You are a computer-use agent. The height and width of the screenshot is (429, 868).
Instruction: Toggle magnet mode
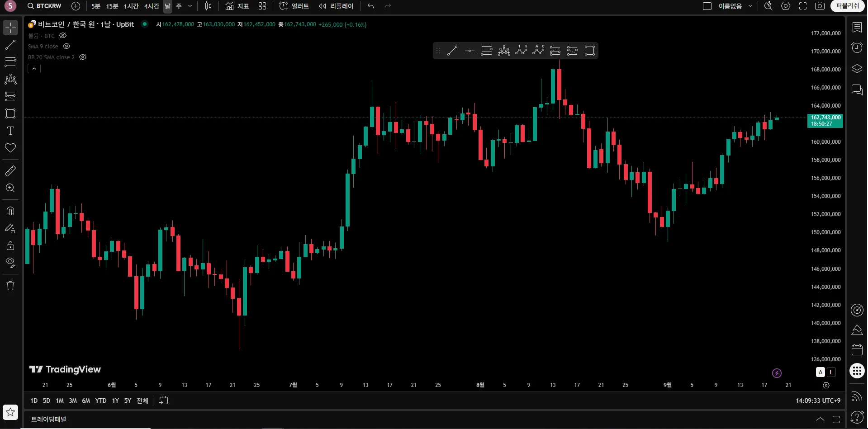[10, 211]
